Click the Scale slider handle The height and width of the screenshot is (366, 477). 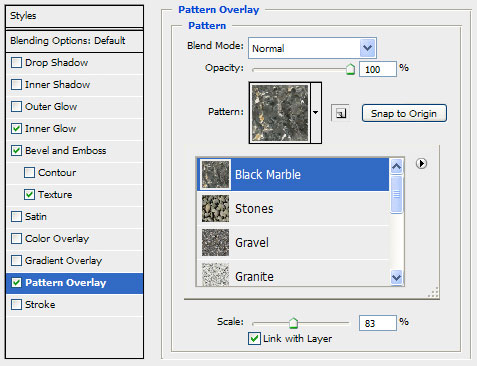(x=293, y=323)
